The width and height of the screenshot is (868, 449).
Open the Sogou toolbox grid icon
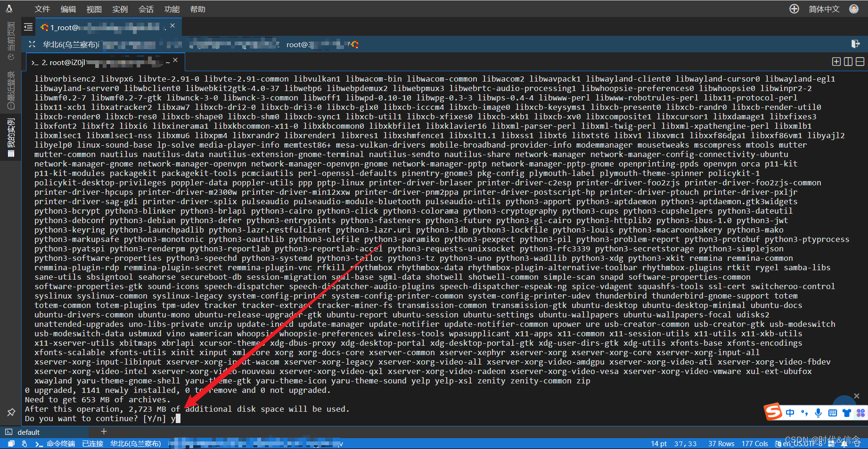(x=860, y=413)
